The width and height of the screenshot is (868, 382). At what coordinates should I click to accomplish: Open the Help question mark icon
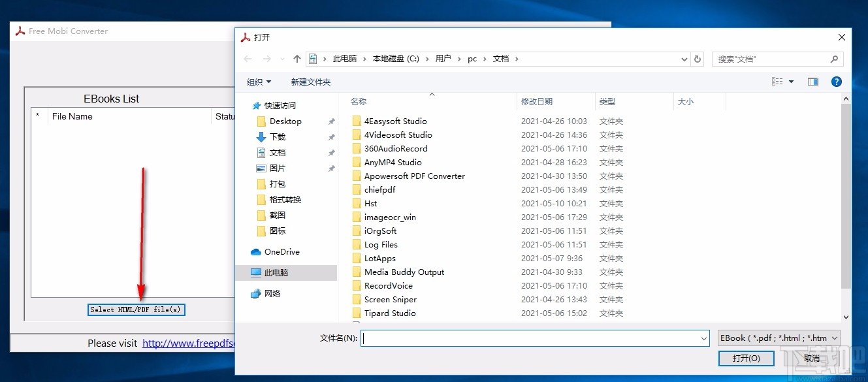[x=837, y=82]
